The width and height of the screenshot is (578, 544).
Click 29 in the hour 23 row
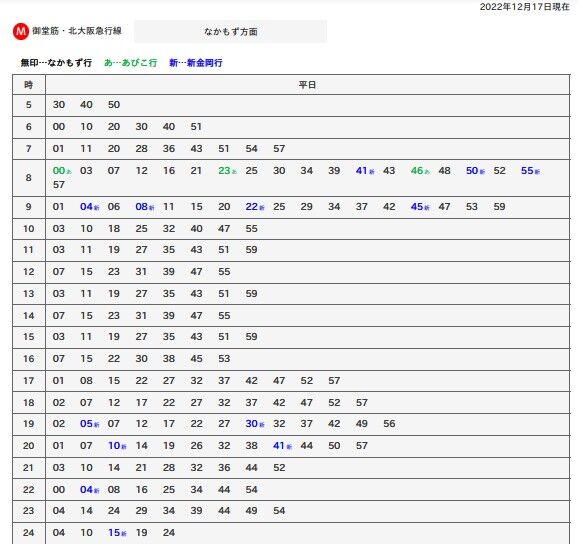pos(142,511)
